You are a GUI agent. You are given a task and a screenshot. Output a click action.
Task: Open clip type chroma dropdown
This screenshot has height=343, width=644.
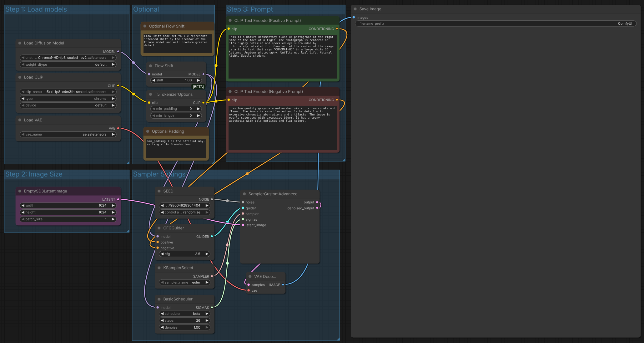point(68,99)
